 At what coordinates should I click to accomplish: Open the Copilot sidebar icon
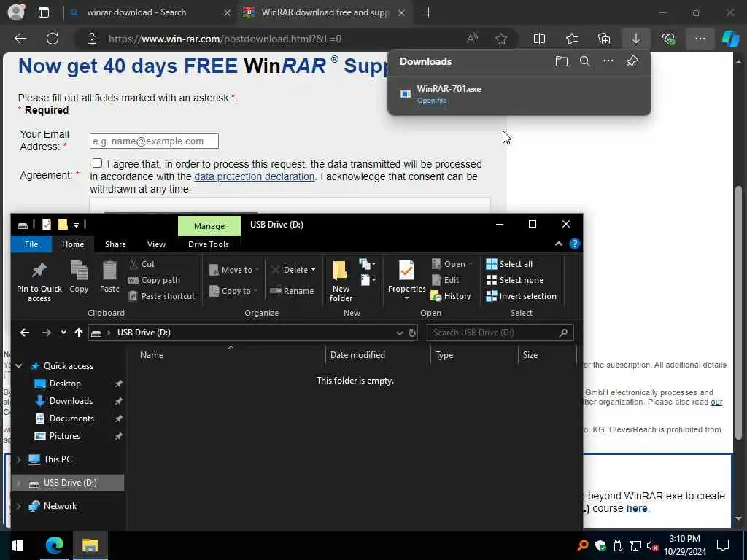[x=730, y=39]
